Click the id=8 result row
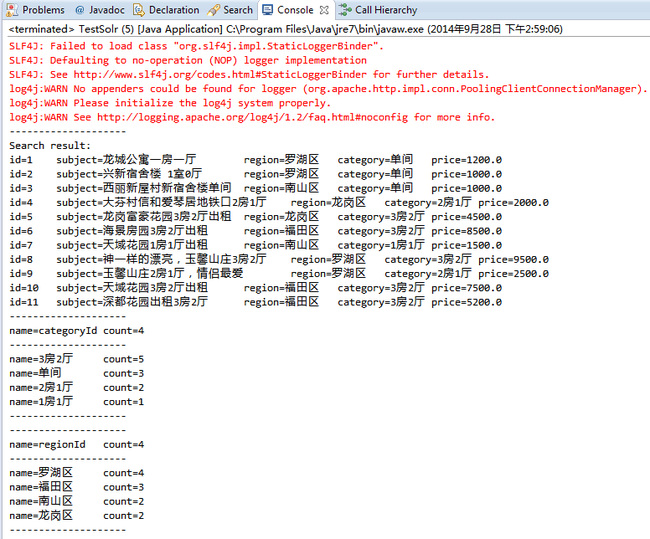The height and width of the screenshot is (539, 650). tap(279, 259)
